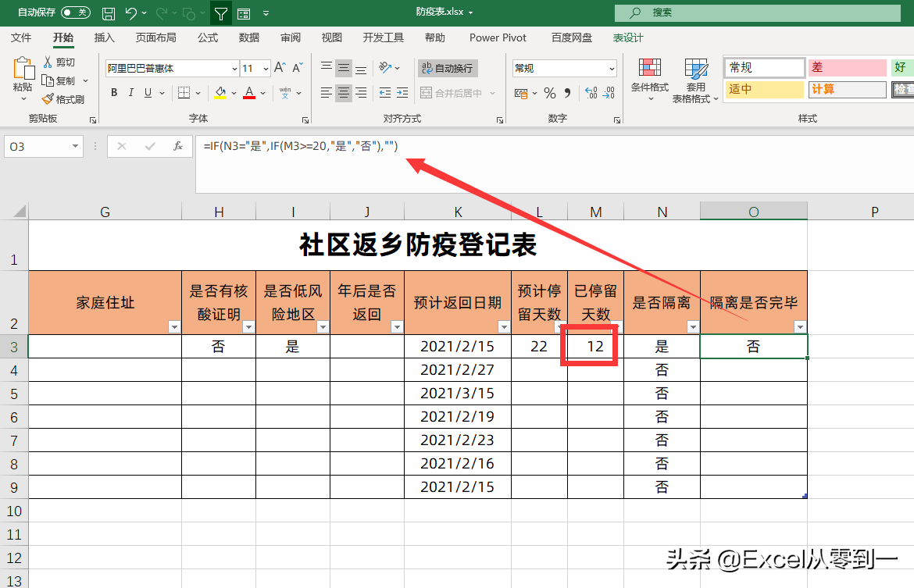Toggle center horizontal alignment
Screen dimensions: 914x588
pyautogui.click(x=344, y=93)
